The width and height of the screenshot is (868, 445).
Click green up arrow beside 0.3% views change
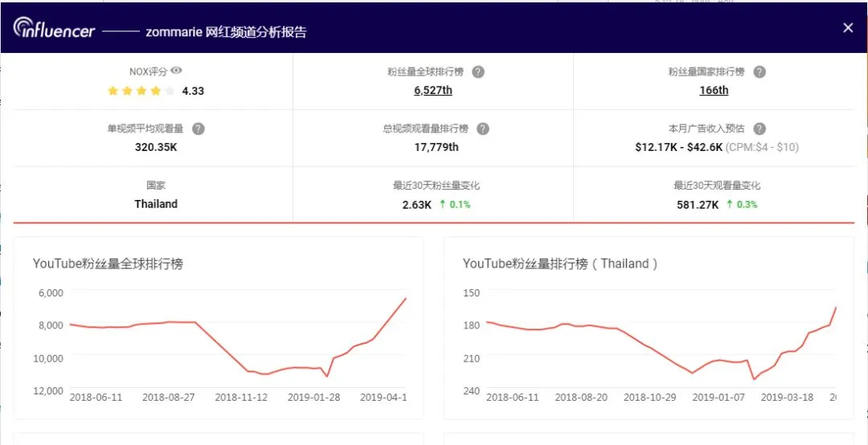730,204
